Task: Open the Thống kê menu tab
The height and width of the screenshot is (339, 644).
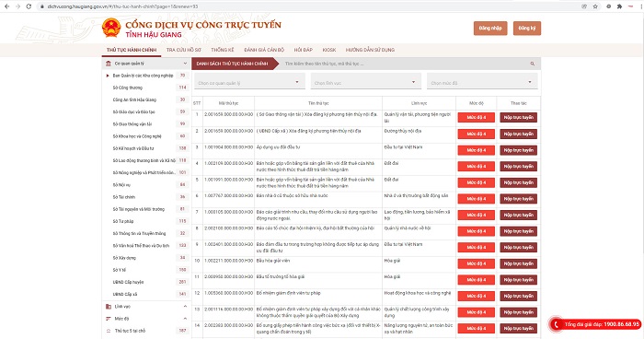Action: (223, 50)
